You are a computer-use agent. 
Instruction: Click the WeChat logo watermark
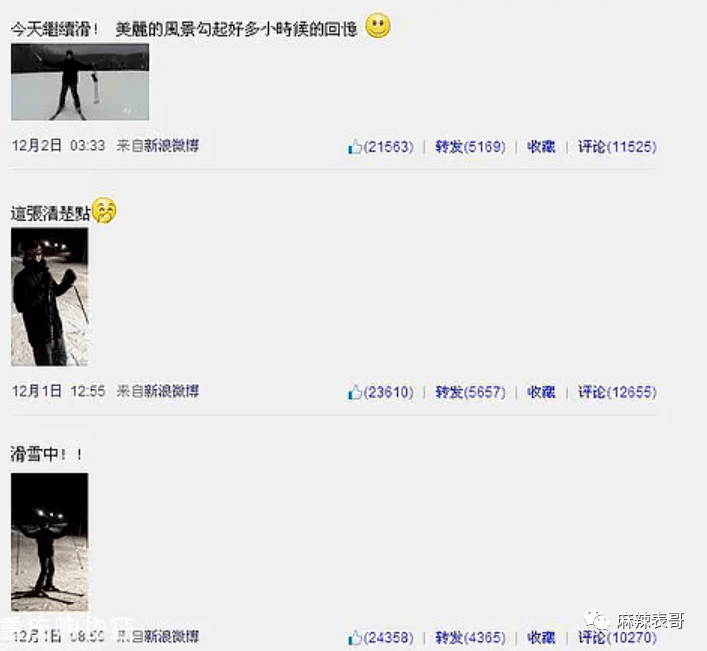pyautogui.click(x=597, y=620)
